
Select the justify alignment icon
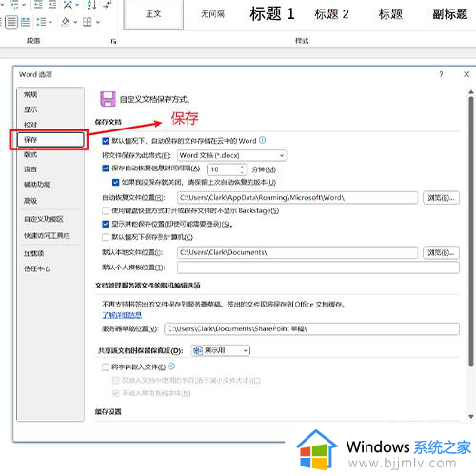[11, 22]
